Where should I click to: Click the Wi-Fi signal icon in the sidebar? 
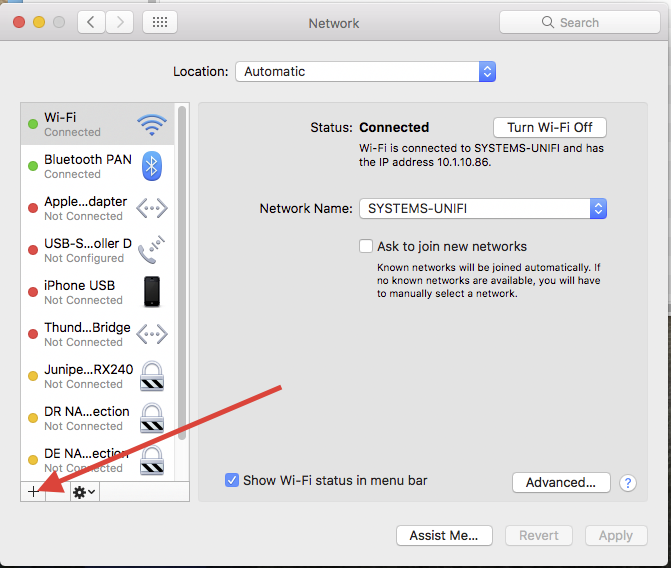(x=152, y=125)
